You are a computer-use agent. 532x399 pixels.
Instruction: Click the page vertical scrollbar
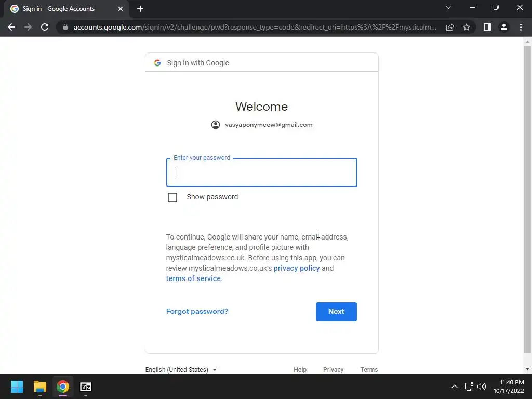527,199
